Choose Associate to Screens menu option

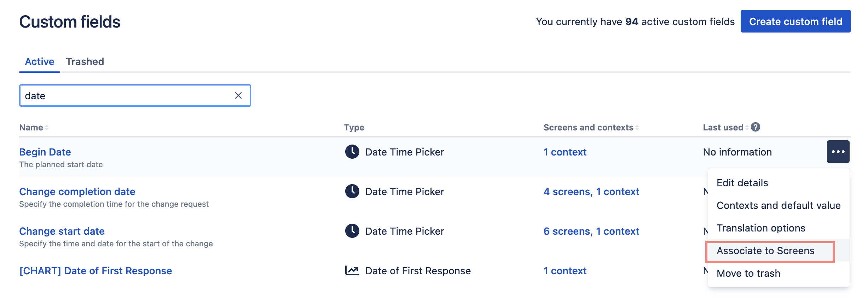pyautogui.click(x=765, y=251)
